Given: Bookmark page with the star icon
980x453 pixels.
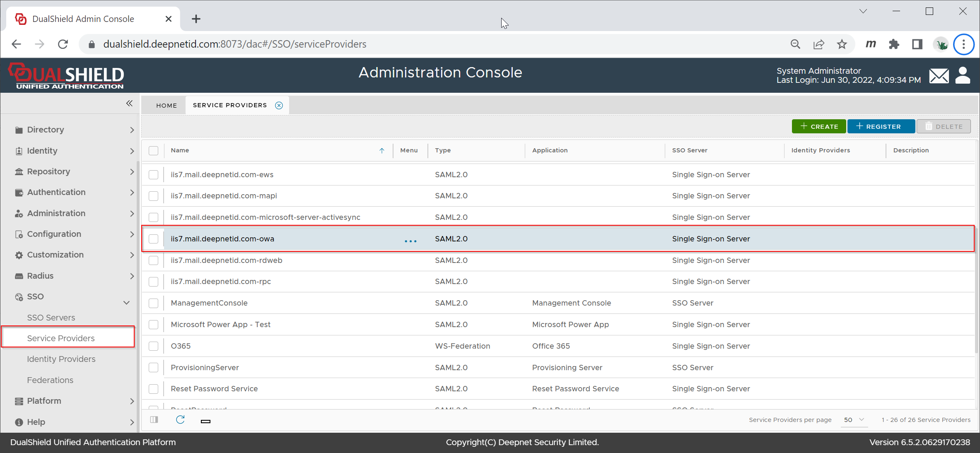Looking at the screenshot, I should [842, 44].
